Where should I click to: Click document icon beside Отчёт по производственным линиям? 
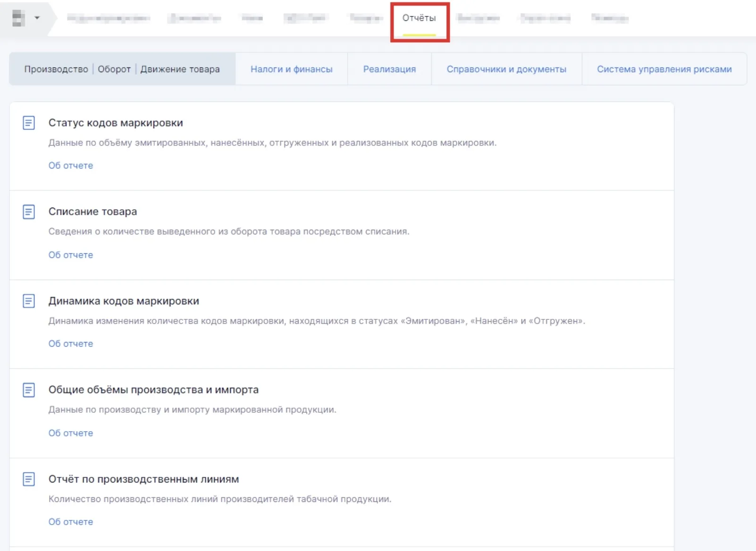point(29,479)
